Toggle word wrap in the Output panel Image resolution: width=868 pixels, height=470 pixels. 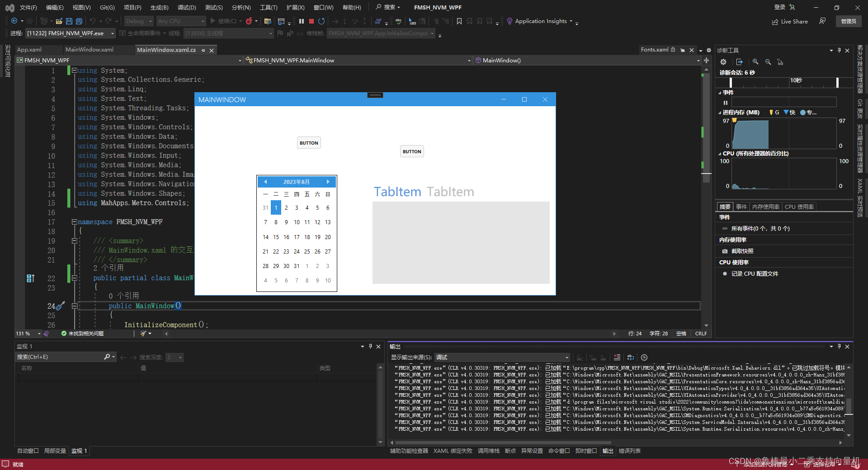click(631, 357)
